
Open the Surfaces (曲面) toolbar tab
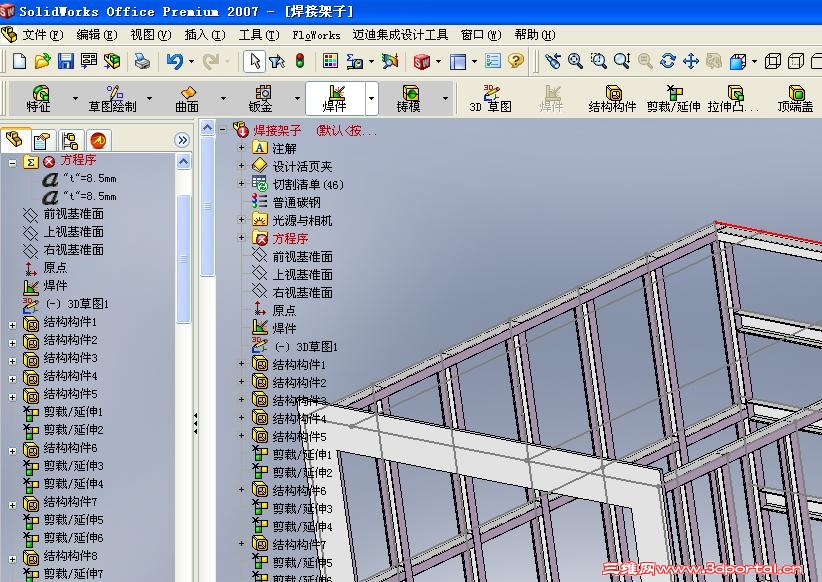coord(187,99)
